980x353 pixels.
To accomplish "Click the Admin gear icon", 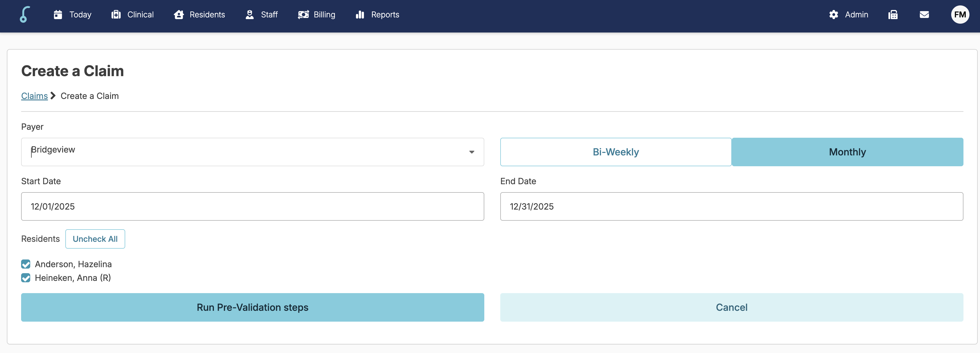I will pos(833,15).
